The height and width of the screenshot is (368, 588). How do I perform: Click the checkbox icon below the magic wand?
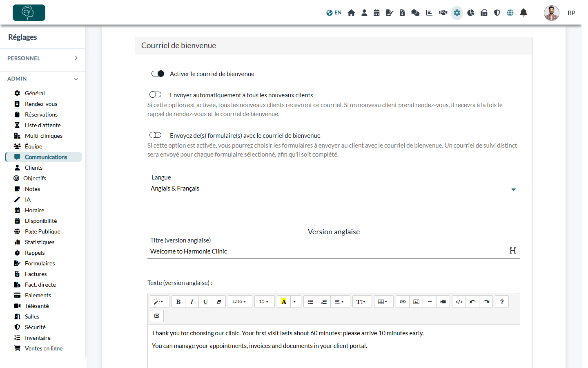click(157, 316)
